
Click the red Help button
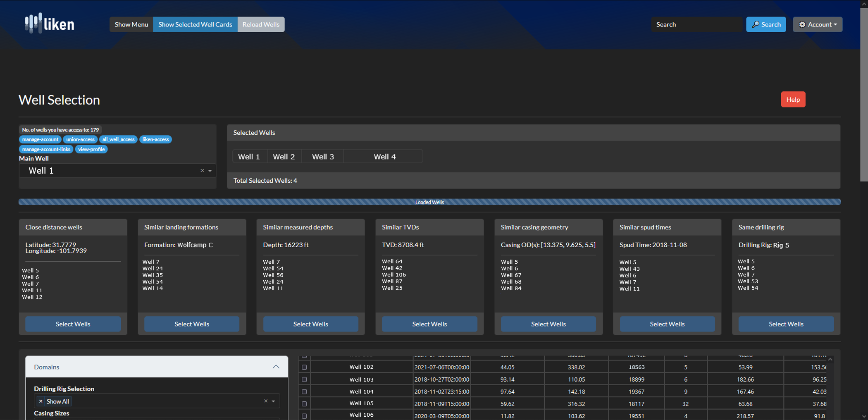(793, 100)
